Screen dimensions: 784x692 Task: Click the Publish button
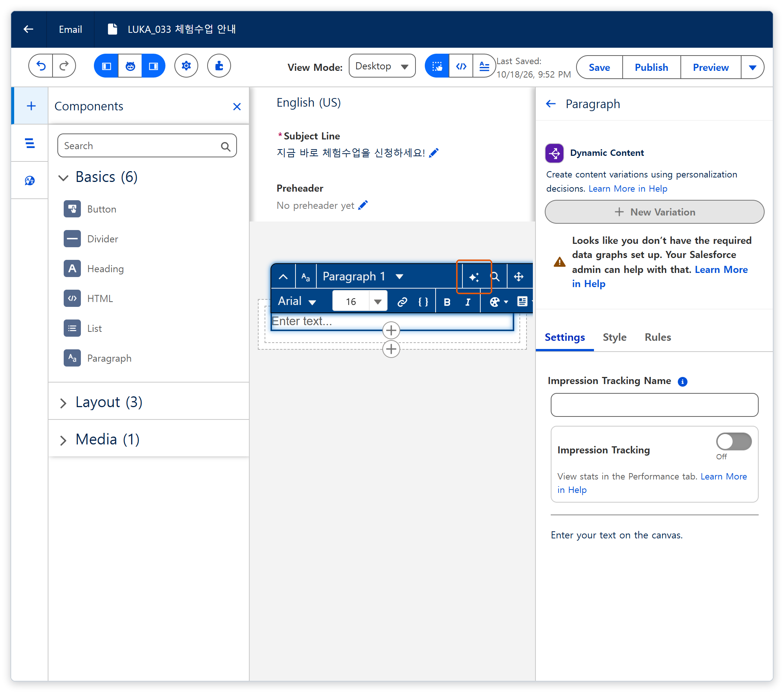coord(651,67)
